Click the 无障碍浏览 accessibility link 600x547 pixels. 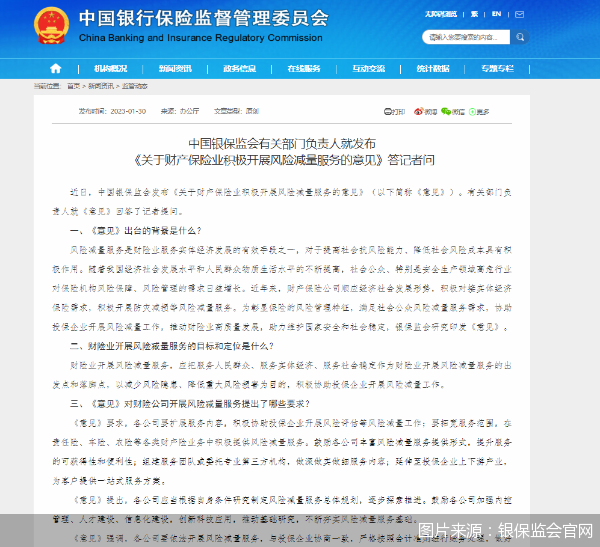coord(441,14)
